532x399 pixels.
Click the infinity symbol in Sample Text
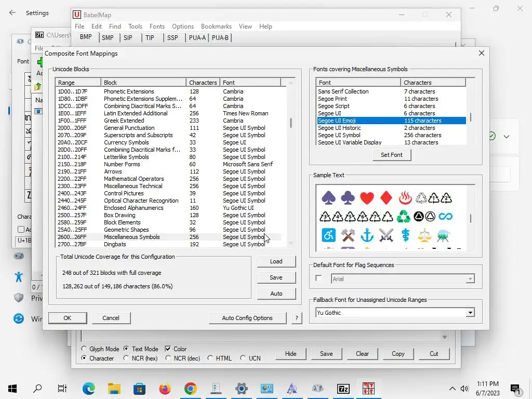click(445, 217)
